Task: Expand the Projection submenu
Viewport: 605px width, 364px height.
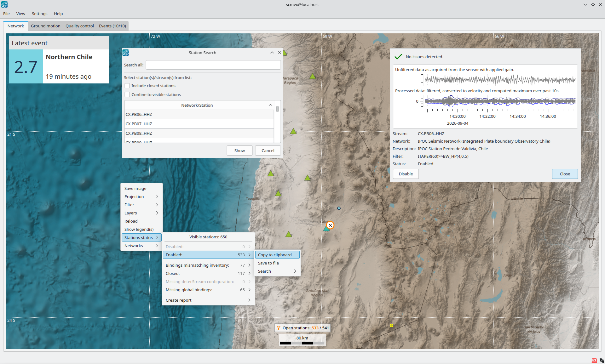Action: (141, 196)
